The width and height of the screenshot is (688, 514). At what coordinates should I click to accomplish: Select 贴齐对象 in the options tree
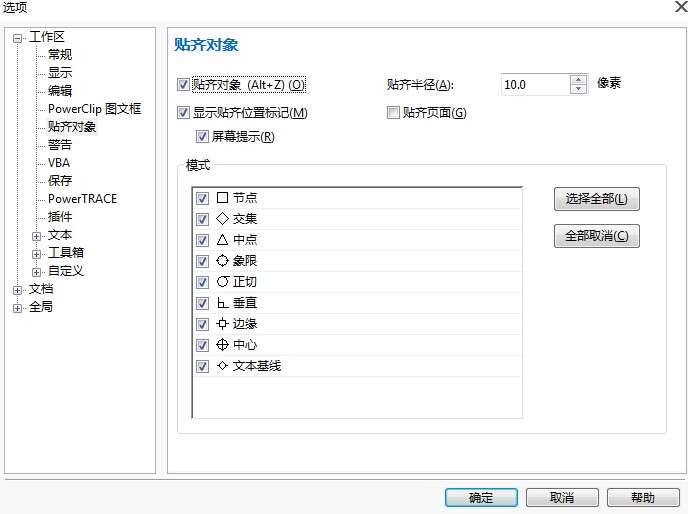pyautogui.click(x=72, y=126)
